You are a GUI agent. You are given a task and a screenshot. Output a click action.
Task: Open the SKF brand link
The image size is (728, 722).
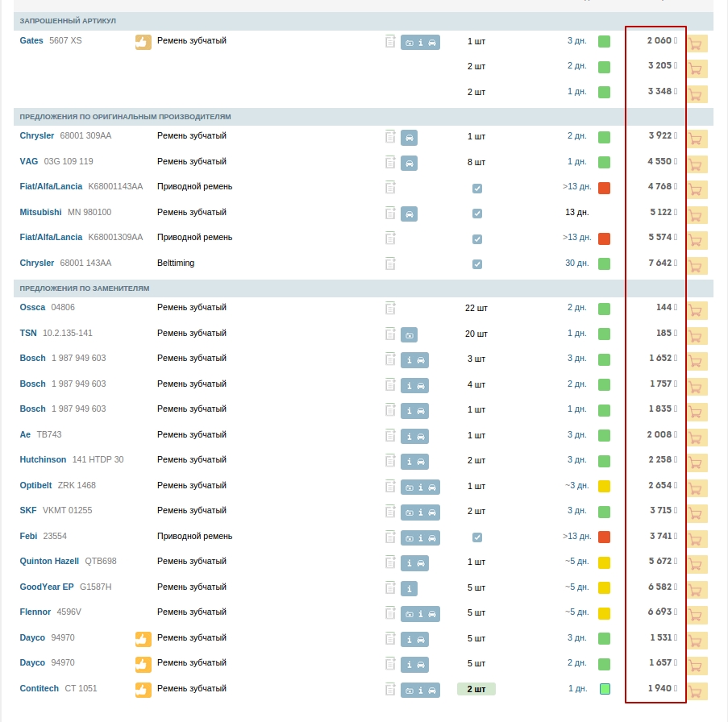[x=28, y=510]
